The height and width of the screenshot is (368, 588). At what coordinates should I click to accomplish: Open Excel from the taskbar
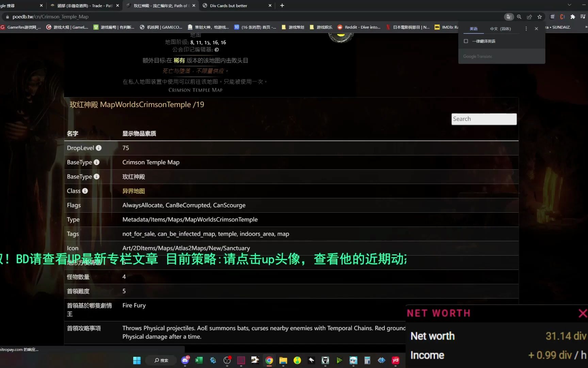click(199, 360)
